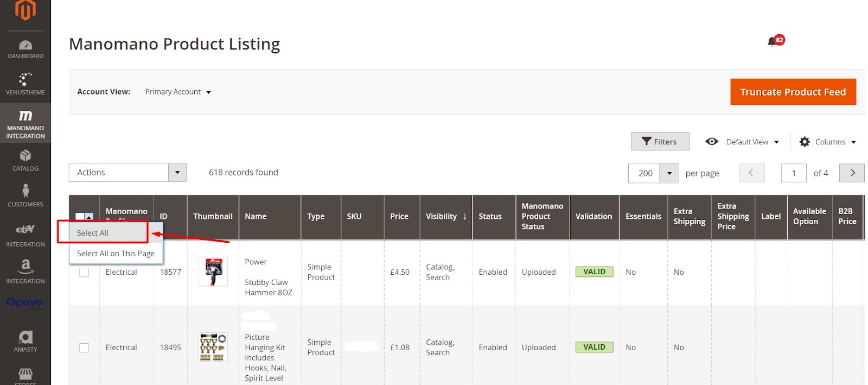The height and width of the screenshot is (385, 868).
Task: Open the Catalog sidebar icon
Action: pyautogui.click(x=25, y=161)
